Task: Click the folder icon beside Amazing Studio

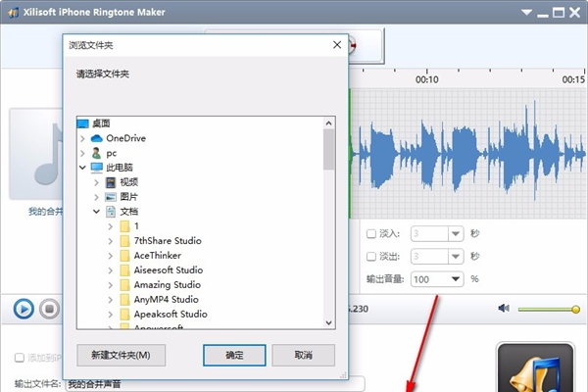Action: point(124,285)
